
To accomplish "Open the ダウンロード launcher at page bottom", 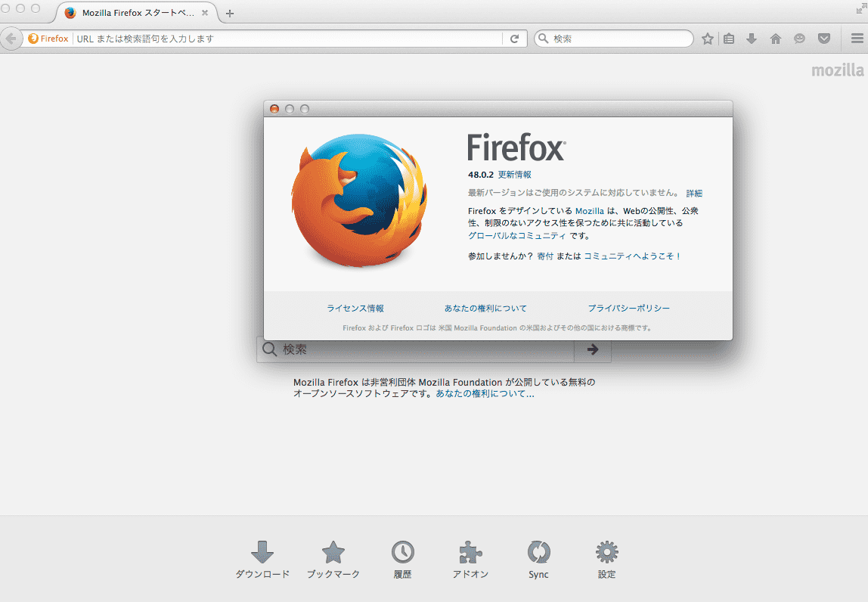I will (262, 560).
